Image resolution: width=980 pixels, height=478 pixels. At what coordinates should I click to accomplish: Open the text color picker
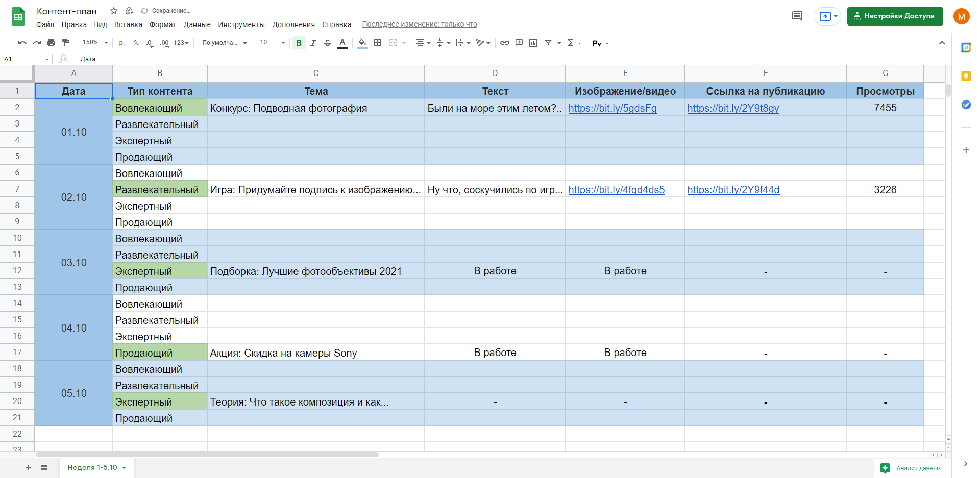tap(342, 43)
